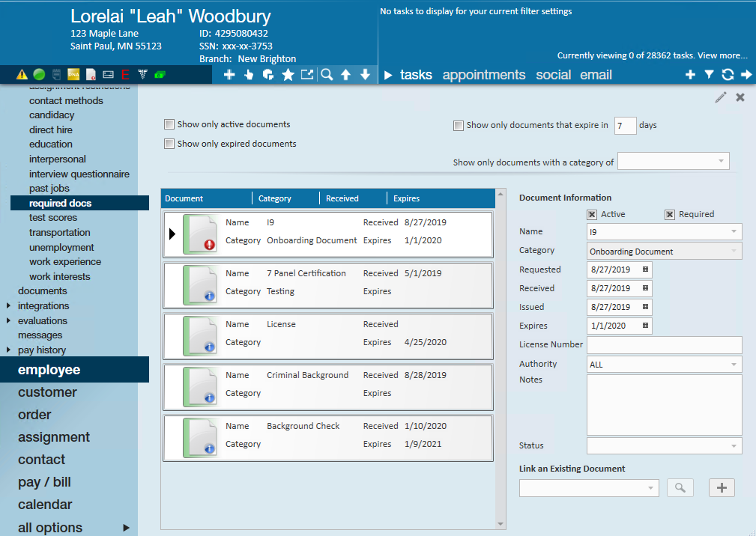Check Show only expired documents
Image resolution: width=756 pixels, height=536 pixels.
(x=169, y=144)
